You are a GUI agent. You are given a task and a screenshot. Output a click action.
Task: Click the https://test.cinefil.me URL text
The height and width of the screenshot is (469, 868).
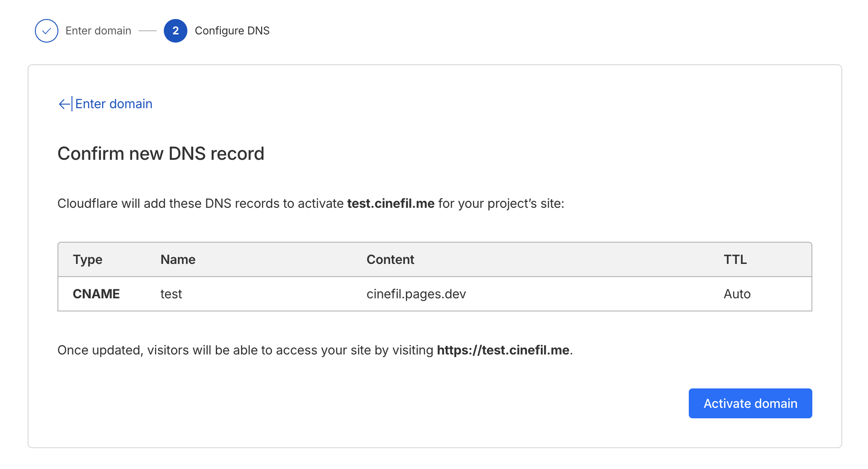[x=503, y=350]
